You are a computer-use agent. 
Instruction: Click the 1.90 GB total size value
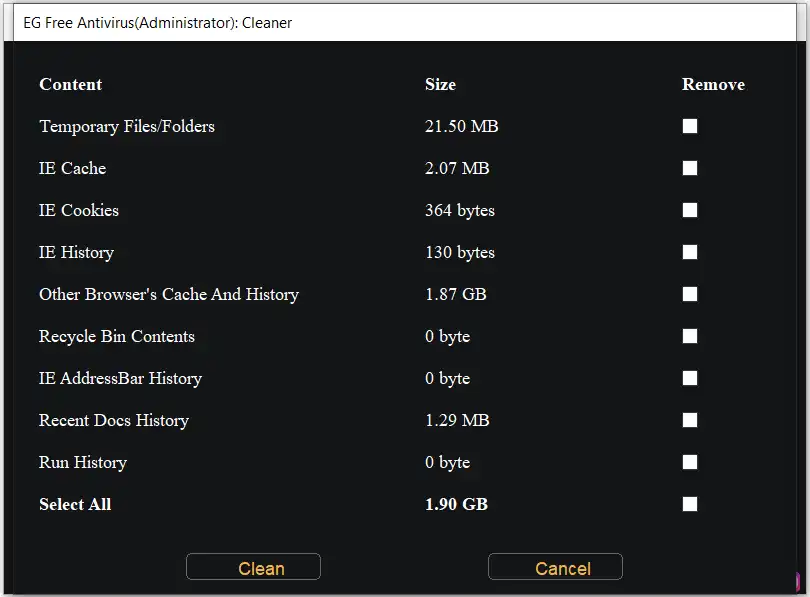pyautogui.click(x=456, y=504)
